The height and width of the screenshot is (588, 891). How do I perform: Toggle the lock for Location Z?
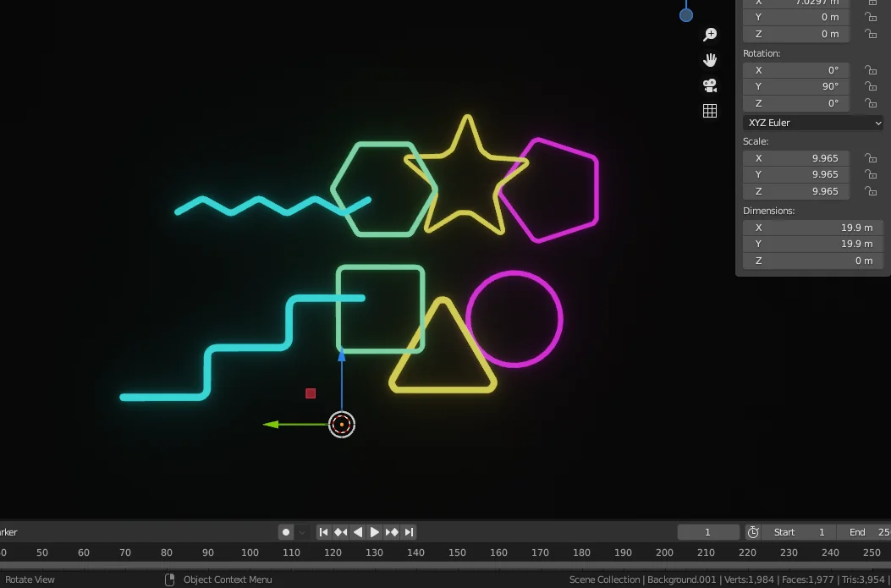(870, 34)
